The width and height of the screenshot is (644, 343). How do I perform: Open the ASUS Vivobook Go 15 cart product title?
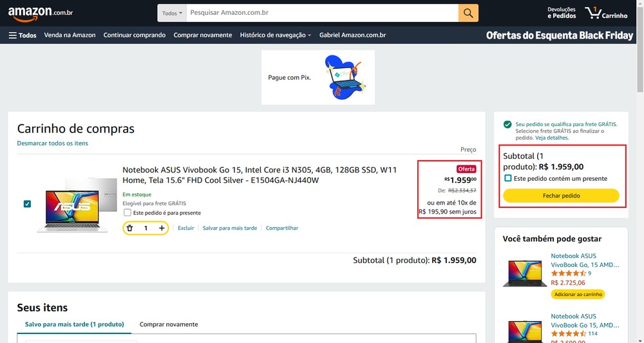tap(260, 175)
